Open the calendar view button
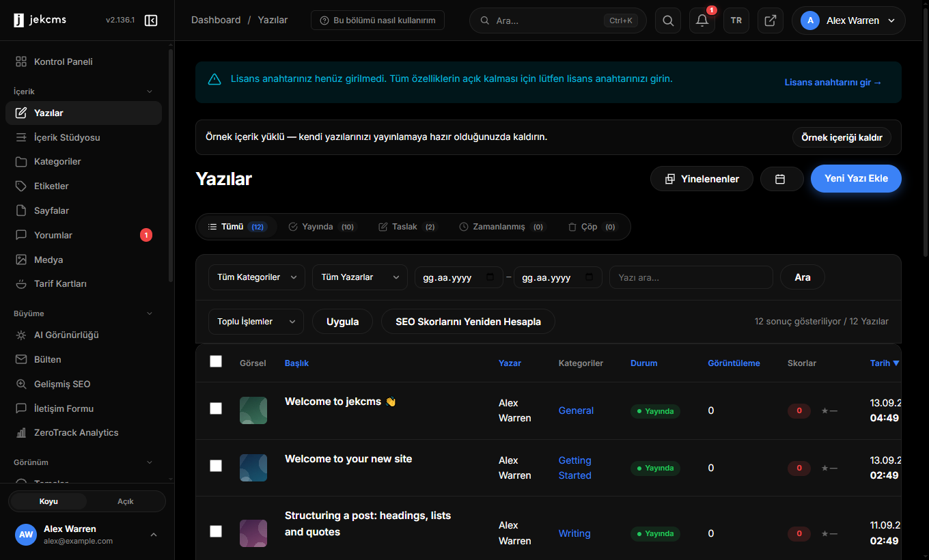 click(x=781, y=179)
